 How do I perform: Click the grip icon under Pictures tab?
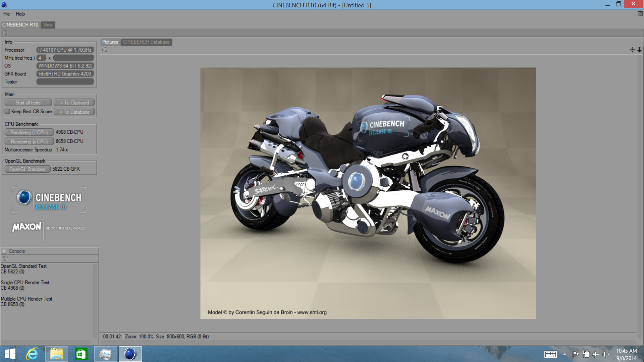[x=105, y=50]
